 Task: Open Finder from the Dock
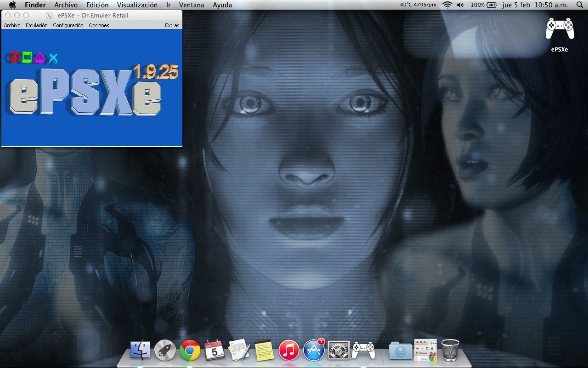[x=140, y=351]
